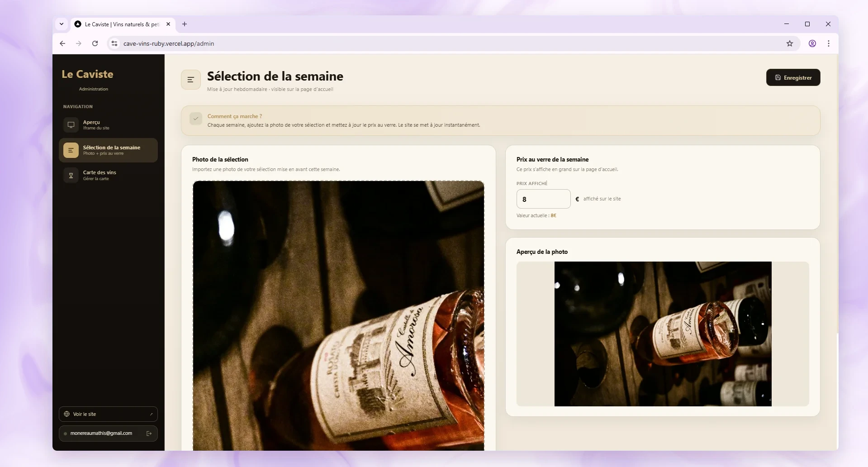Open a new tab with the plus button
868x467 pixels.
pos(185,24)
